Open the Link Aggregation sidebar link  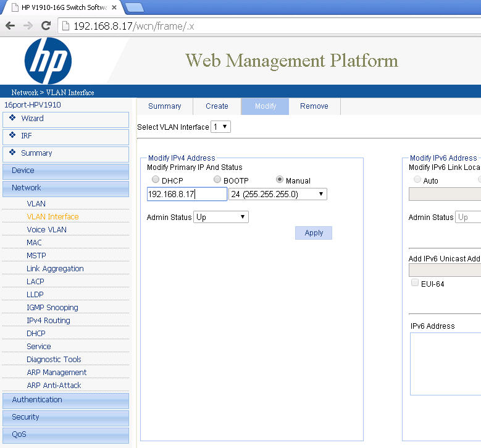[55, 269]
